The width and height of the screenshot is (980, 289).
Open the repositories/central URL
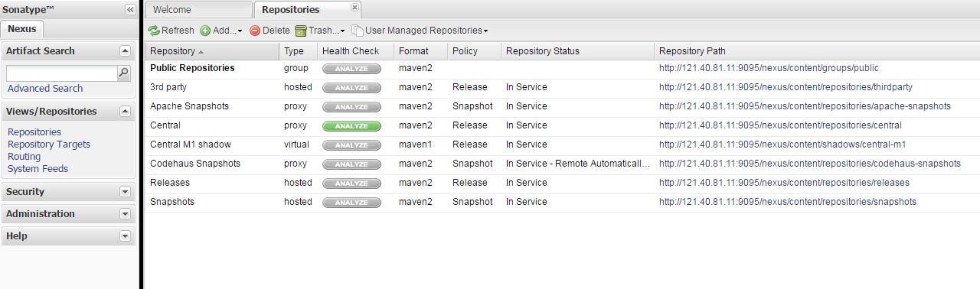click(780, 125)
